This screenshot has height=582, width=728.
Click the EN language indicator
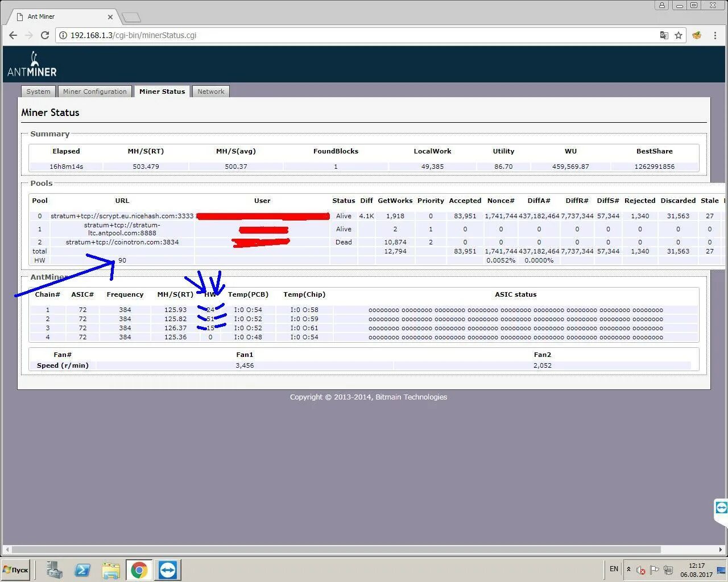click(614, 569)
